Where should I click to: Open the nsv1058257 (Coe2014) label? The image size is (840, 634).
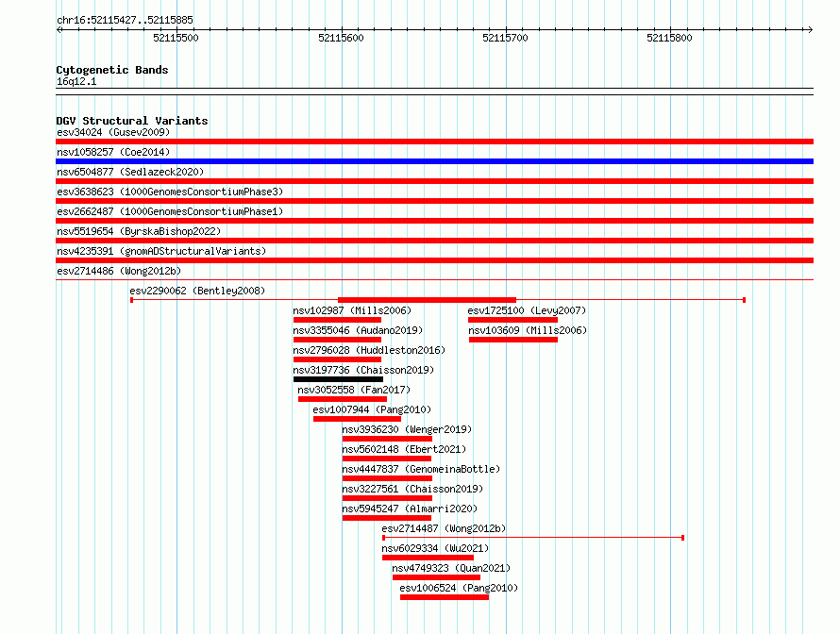coord(113,152)
